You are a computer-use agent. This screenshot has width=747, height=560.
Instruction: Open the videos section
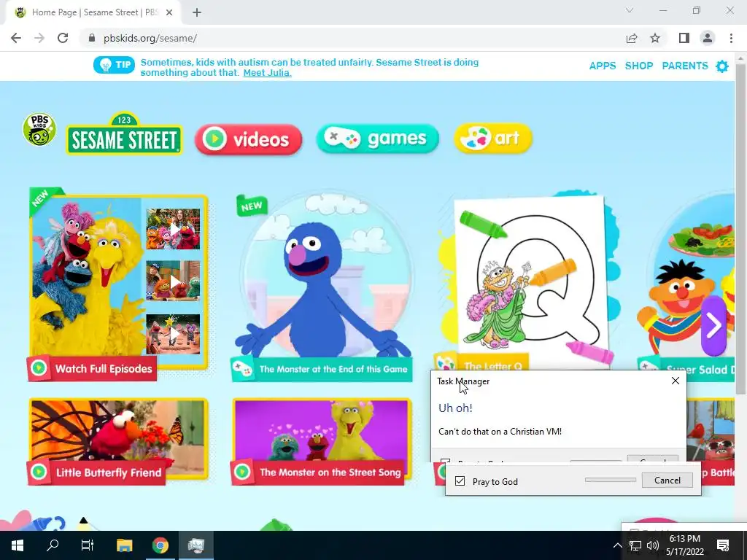click(x=248, y=139)
